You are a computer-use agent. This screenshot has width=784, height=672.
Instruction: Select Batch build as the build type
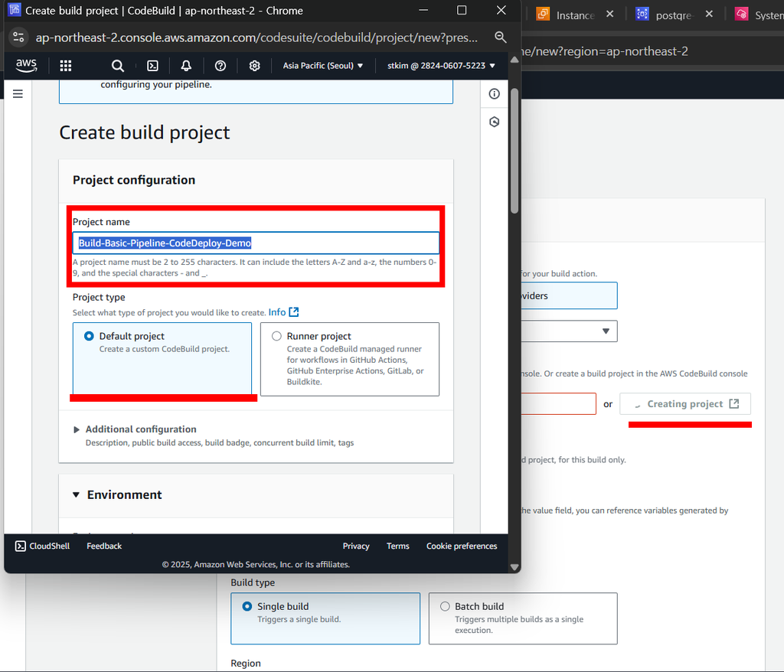[x=445, y=606]
